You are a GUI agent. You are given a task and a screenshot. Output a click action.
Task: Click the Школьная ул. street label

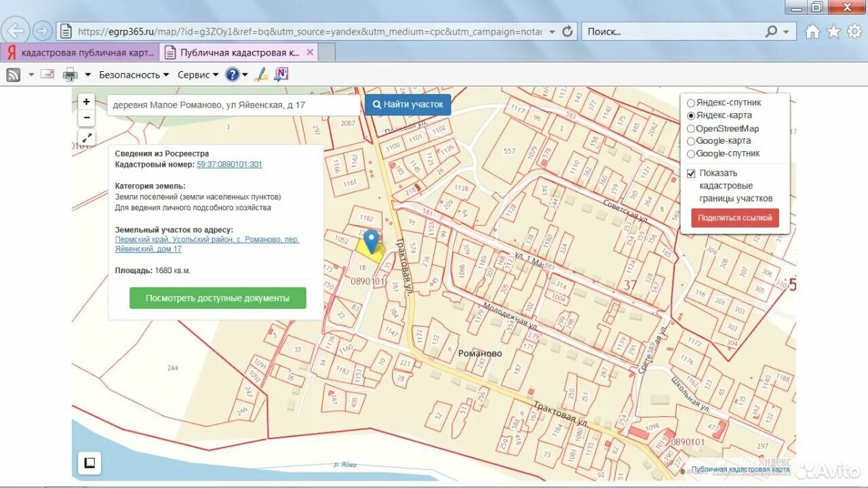click(x=691, y=394)
